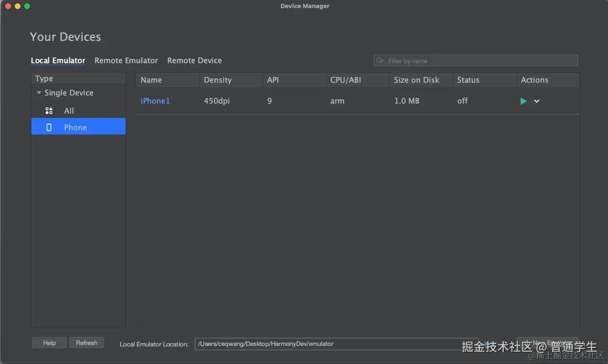
Task: Click the Type header in sidebar
Action: pos(78,78)
